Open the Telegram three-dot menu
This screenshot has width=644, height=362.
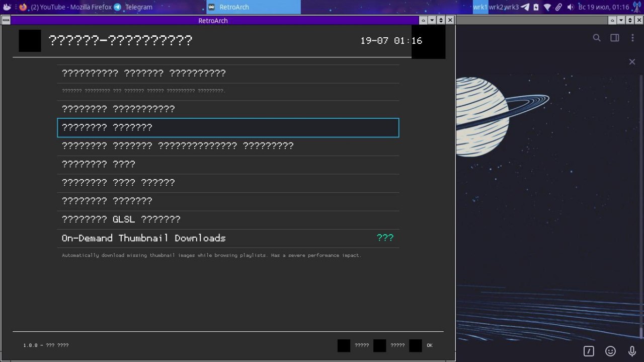(632, 38)
